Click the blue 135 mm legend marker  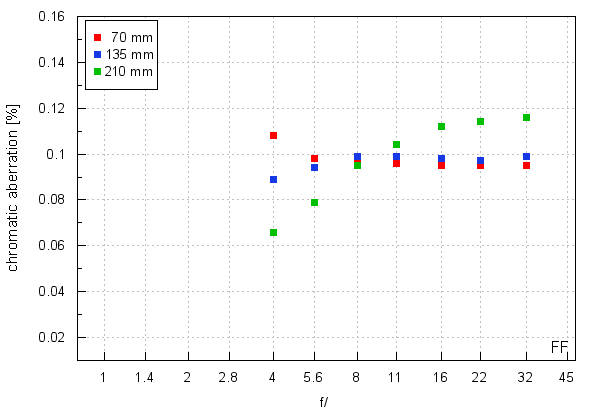[97, 54]
